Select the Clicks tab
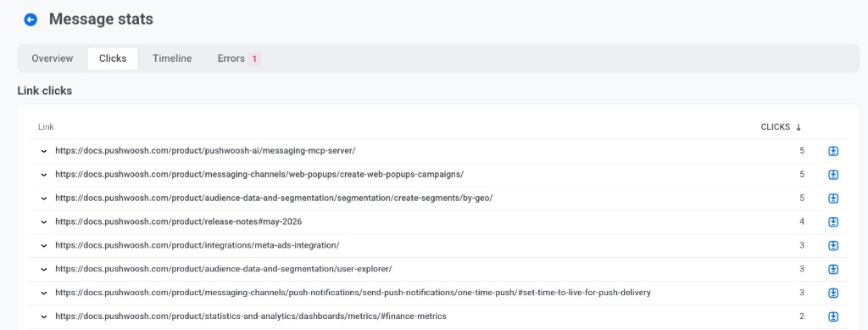Image resolution: width=868 pixels, height=330 pixels. pos(113,59)
